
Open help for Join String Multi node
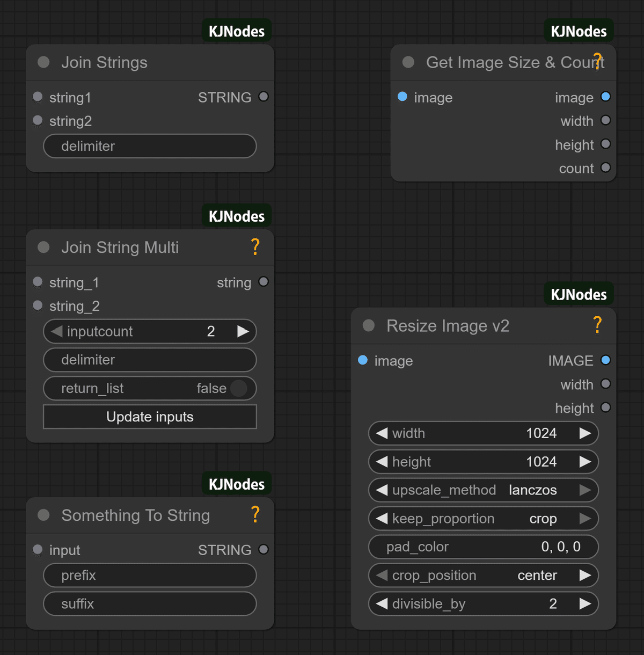255,247
